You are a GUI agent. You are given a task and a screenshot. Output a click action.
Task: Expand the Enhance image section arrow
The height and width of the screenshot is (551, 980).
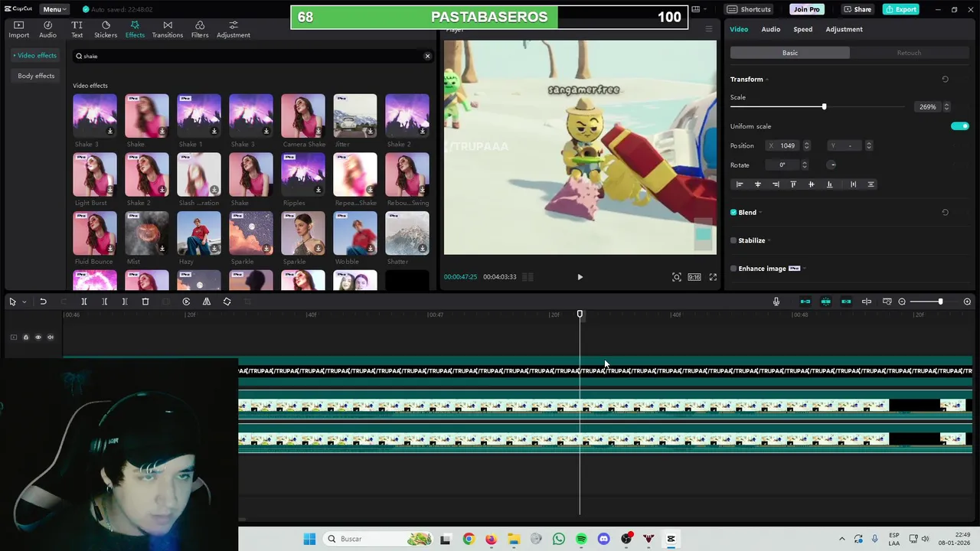click(x=805, y=269)
